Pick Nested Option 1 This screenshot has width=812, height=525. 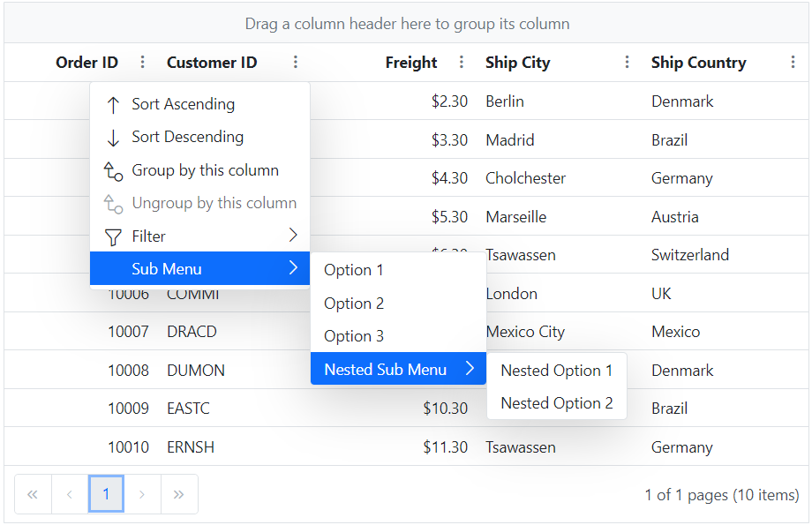coord(557,371)
